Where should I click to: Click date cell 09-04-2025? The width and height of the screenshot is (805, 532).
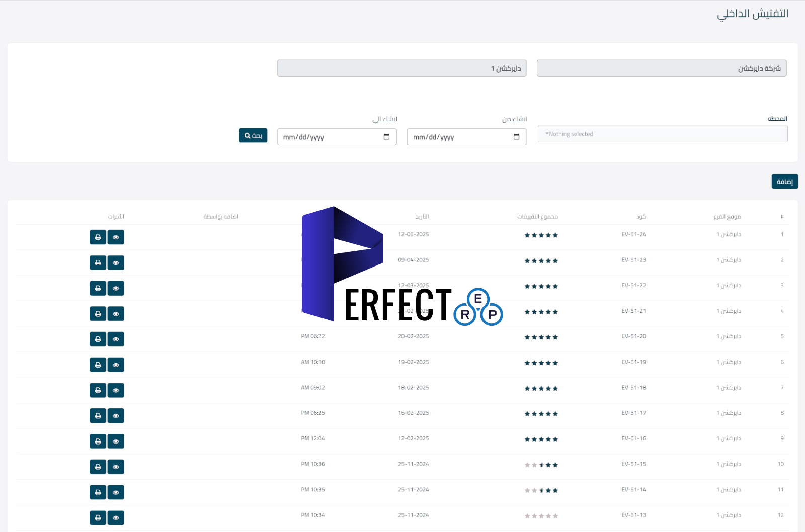[x=414, y=260]
